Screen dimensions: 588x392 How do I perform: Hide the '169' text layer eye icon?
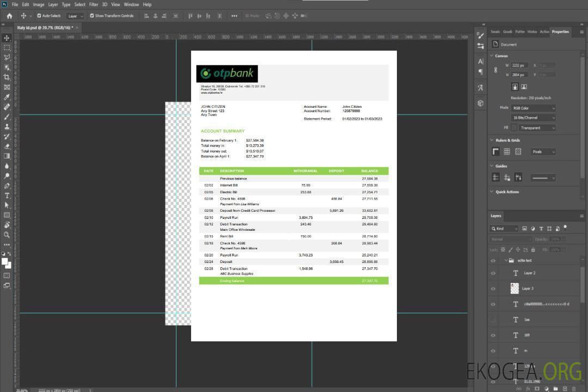coord(493,335)
